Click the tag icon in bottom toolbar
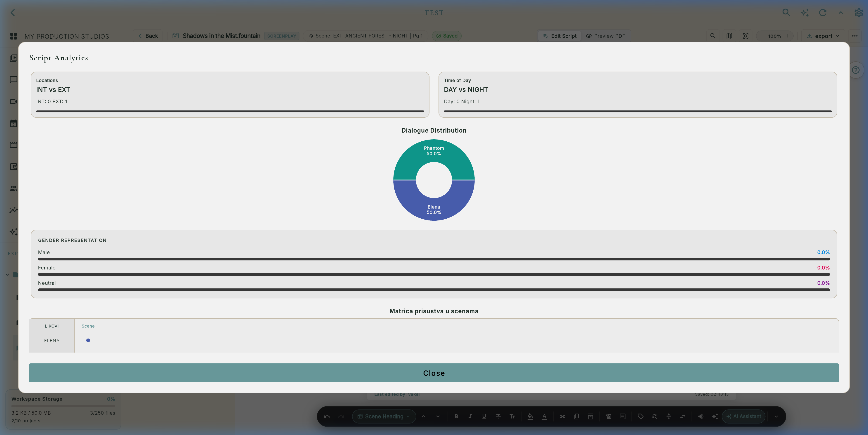Screen dimensions: 868x435 coord(641,416)
